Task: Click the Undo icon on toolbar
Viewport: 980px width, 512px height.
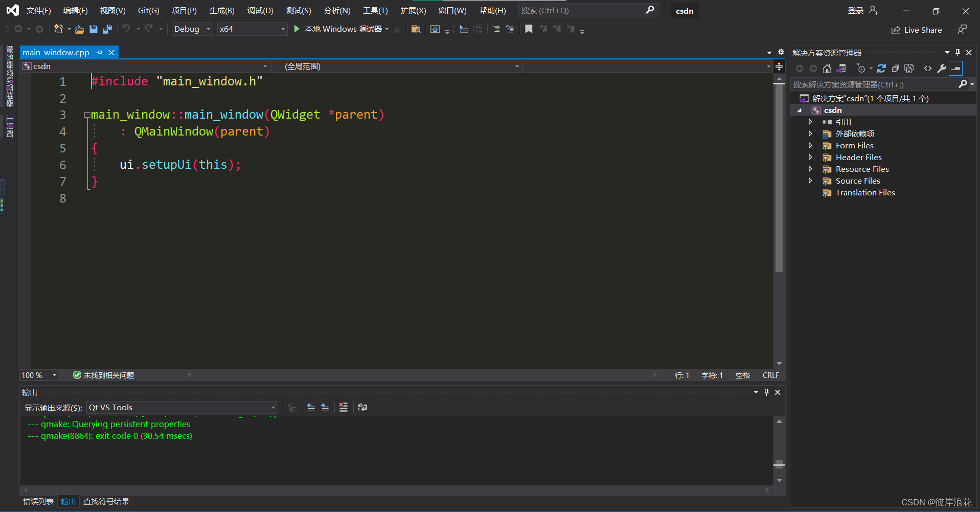Action: click(x=128, y=29)
